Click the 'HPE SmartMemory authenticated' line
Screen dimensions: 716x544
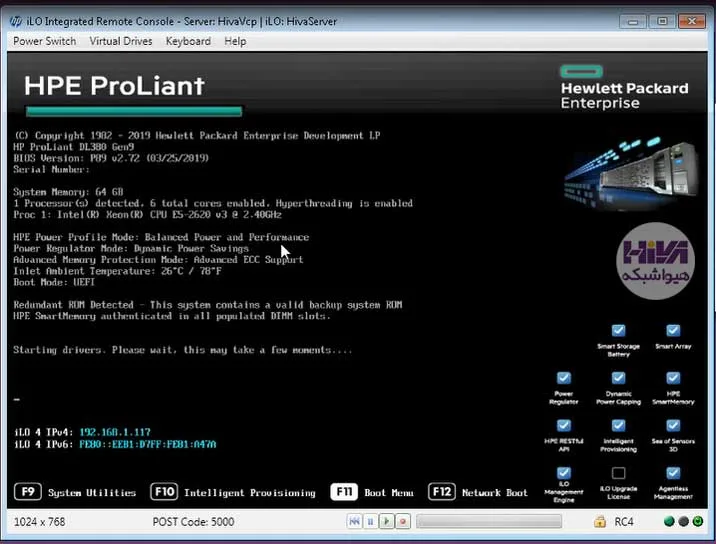(172, 316)
